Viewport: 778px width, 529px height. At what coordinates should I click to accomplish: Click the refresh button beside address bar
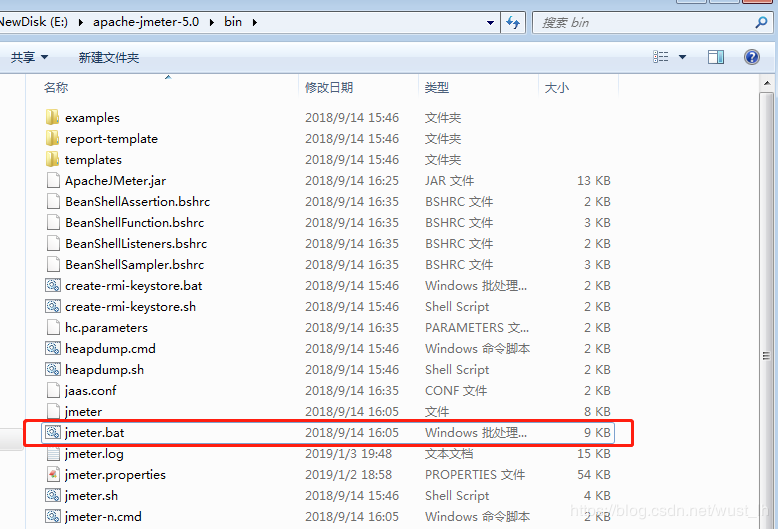tap(514, 22)
